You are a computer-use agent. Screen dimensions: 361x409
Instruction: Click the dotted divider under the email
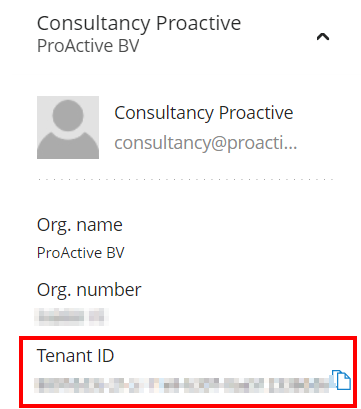[186, 179]
